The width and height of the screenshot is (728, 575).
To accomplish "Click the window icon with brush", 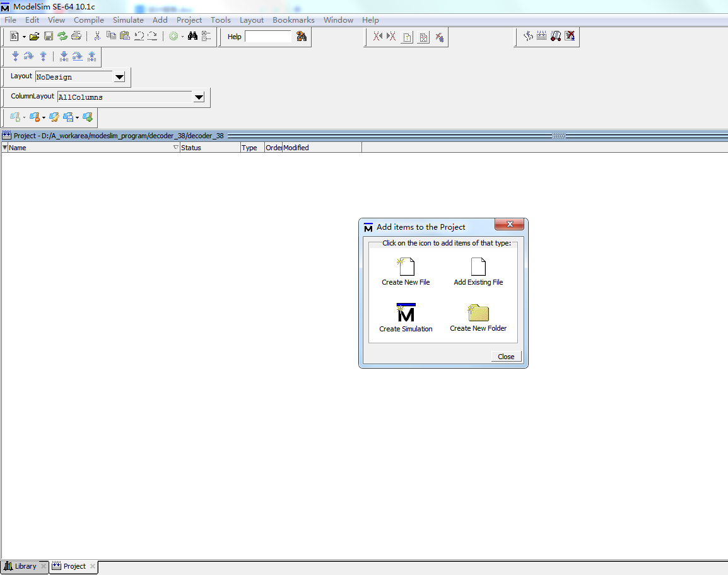I will [54, 117].
